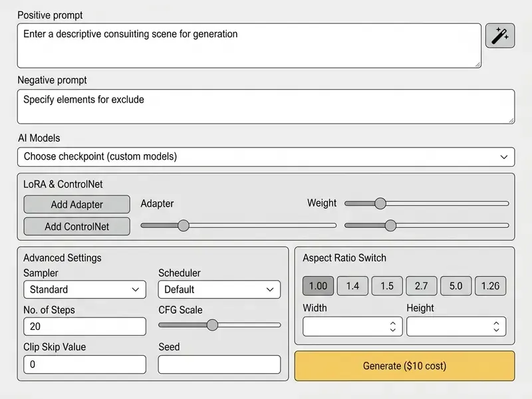Select the 1.4 aspect ratio
Viewport: 532px width, 399px height.
(x=352, y=286)
